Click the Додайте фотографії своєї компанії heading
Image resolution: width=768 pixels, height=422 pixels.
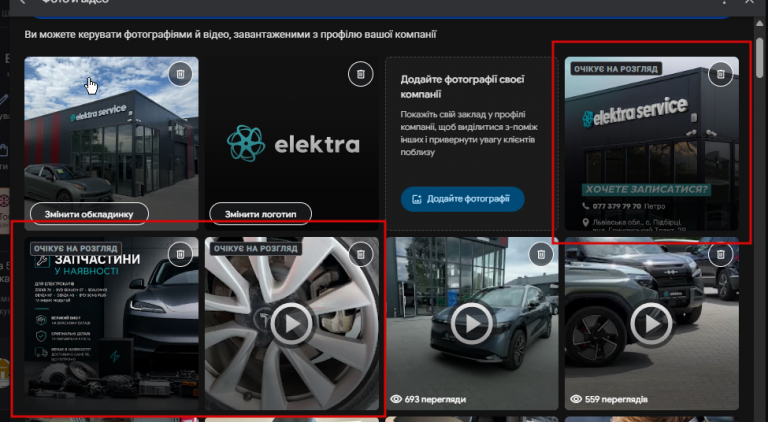[x=462, y=86]
